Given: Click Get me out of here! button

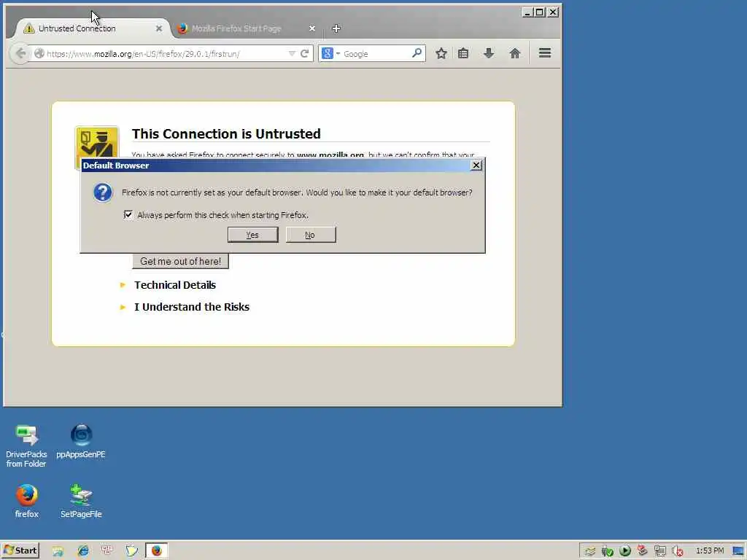Looking at the screenshot, I should click(x=181, y=261).
